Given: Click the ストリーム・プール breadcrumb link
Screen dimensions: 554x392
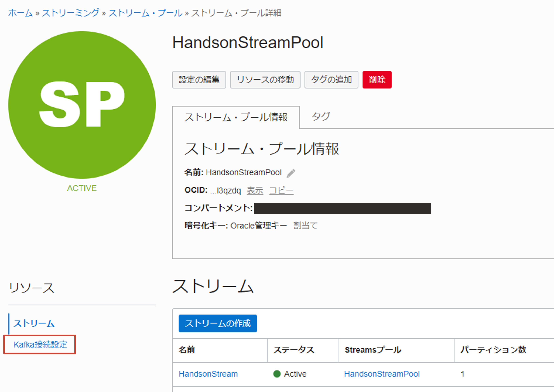Looking at the screenshot, I should click(145, 13).
